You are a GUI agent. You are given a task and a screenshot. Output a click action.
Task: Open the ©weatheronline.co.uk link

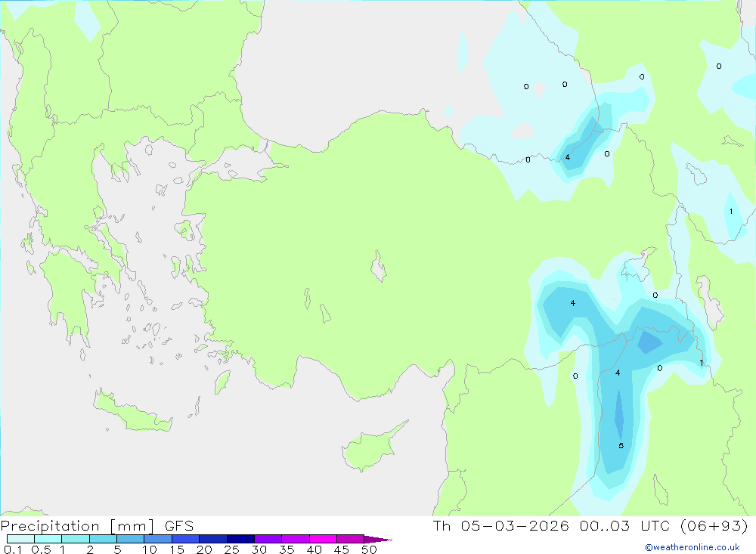(x=692, y=547)
